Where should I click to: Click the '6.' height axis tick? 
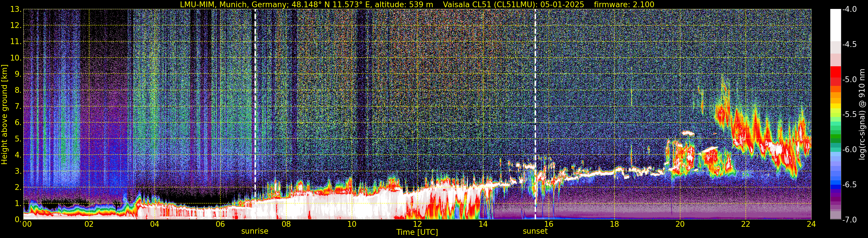pyautogui.click(x=18, y=123)
